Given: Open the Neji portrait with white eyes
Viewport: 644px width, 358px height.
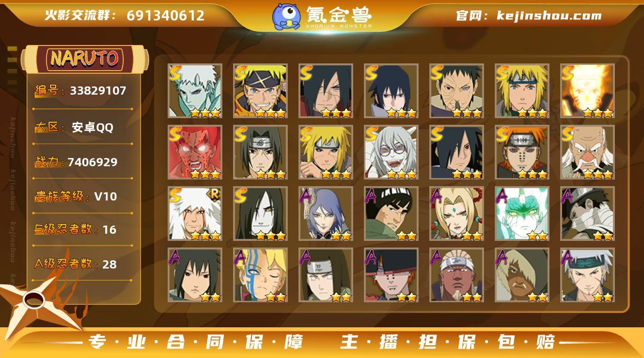Looking at the screenshot, I should (326, 275).
